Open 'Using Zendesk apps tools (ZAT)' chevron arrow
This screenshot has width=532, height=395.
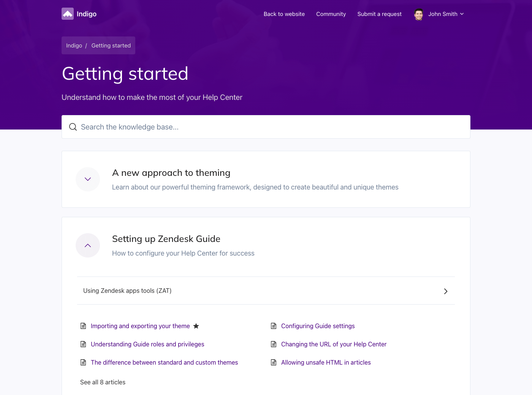pyautogui.click(x=446, y=291)
